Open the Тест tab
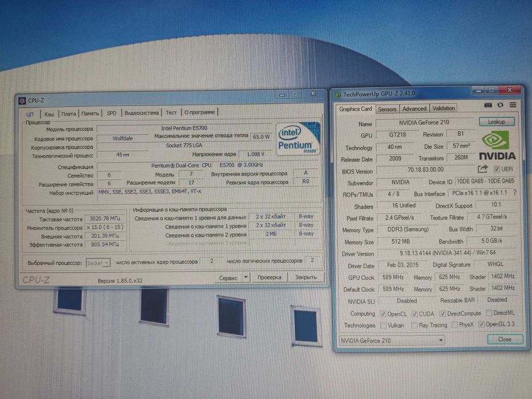The image size is (532, 399). pos(171,112)
